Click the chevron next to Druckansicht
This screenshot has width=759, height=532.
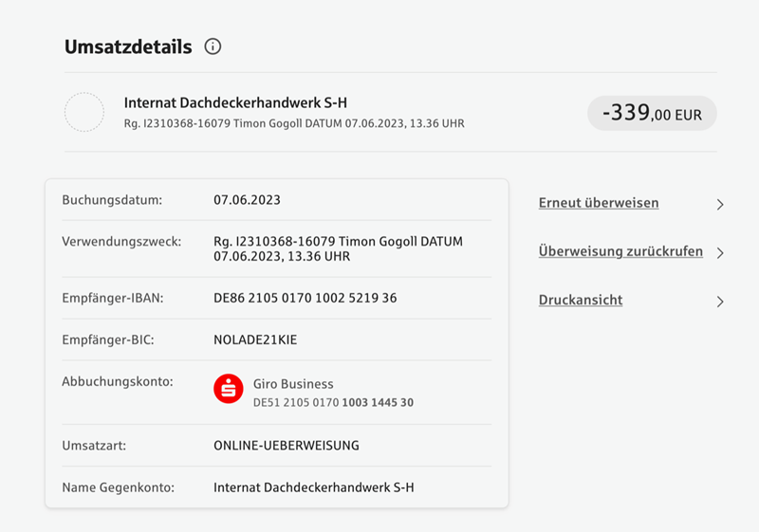[720, 302]
